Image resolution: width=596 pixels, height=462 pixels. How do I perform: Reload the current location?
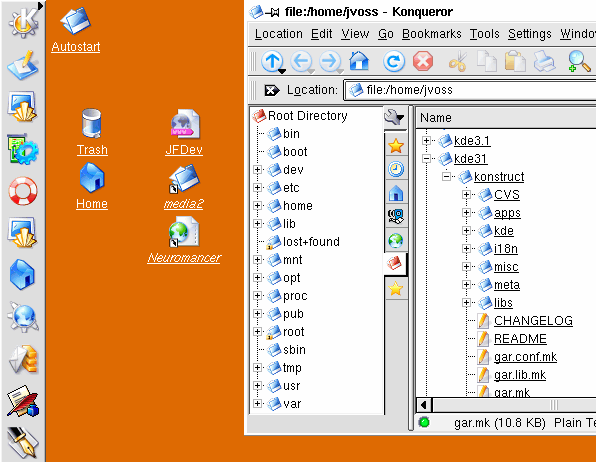pos(393,61)
